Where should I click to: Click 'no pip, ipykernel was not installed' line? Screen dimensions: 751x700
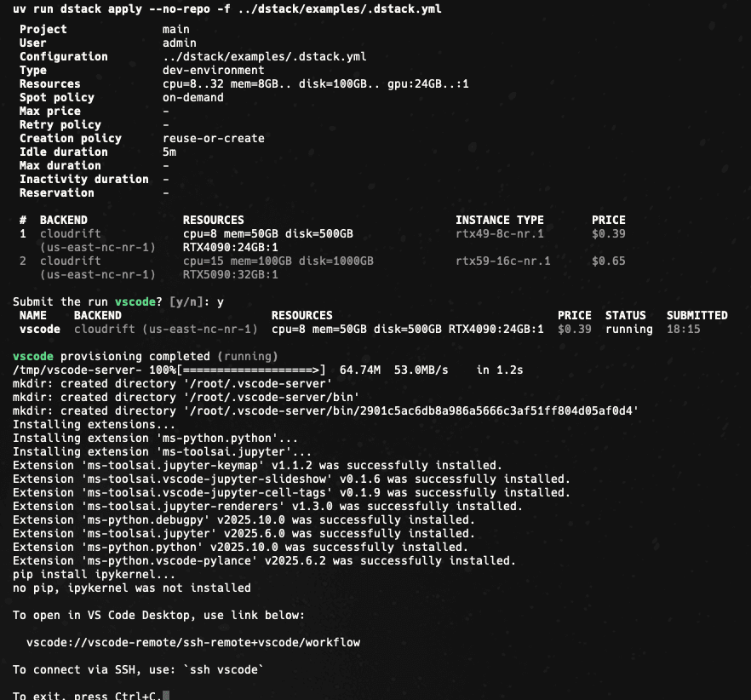[x=132, y=588]
